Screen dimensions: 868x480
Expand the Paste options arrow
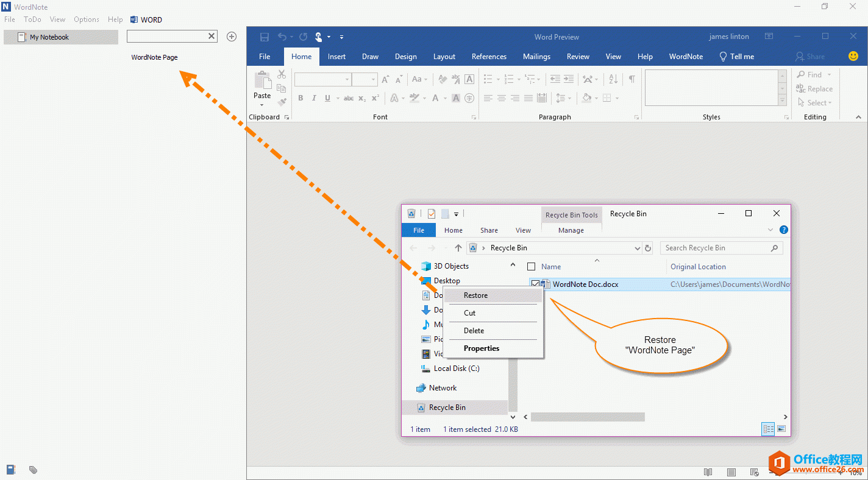(x=262, y=105)
